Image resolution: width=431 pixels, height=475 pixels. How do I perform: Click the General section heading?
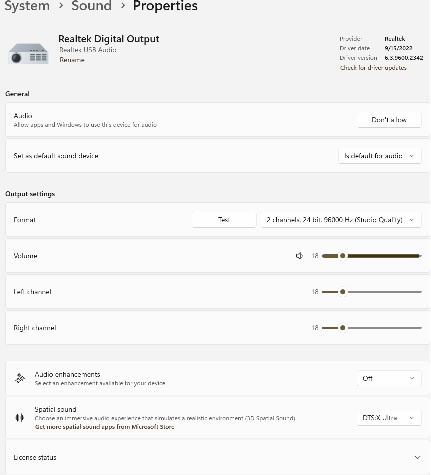point(17,94)
